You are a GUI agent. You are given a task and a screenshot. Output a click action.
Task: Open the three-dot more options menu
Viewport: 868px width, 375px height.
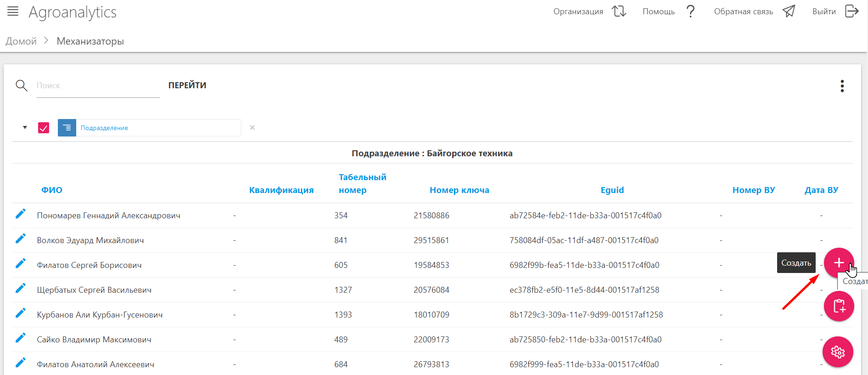[x=842, y=86]
